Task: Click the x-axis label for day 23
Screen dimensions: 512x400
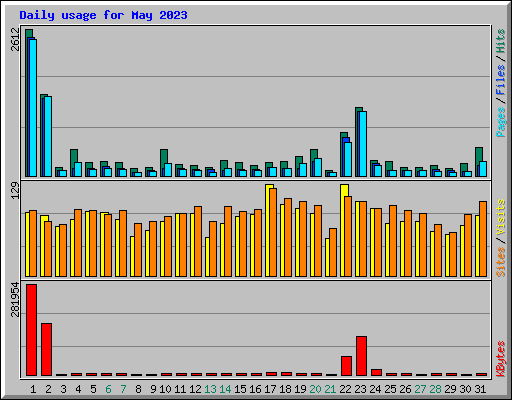Action: point(360,389)
